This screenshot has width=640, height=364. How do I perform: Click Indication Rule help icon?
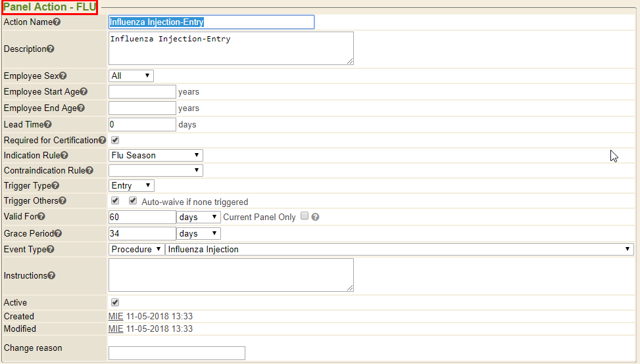(x=64, y=156)
